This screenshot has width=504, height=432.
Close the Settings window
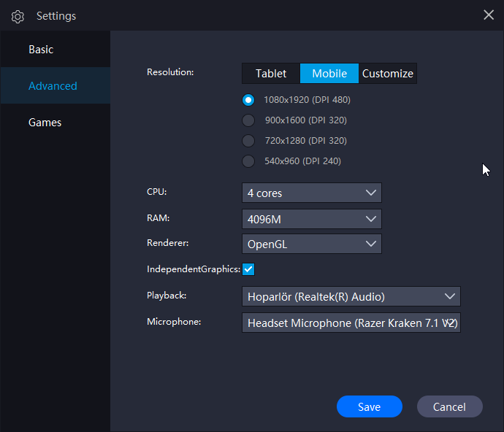click(x=489, y=15)
